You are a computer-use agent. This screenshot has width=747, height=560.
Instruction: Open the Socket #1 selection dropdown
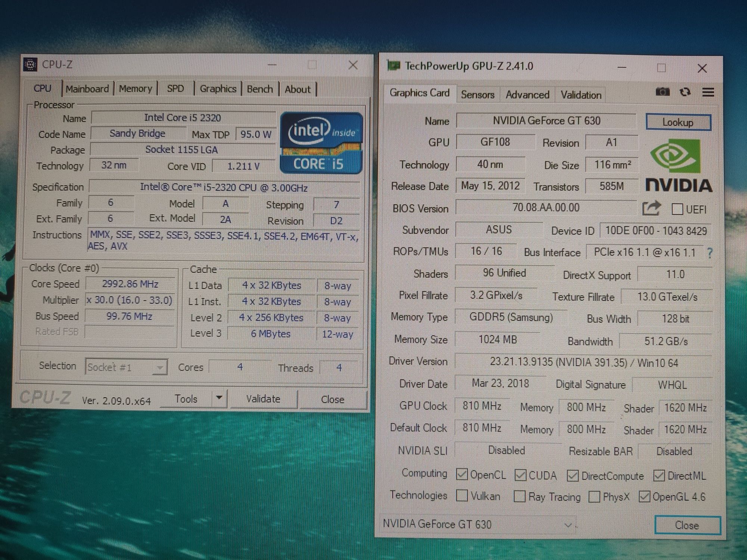[126, 367]
